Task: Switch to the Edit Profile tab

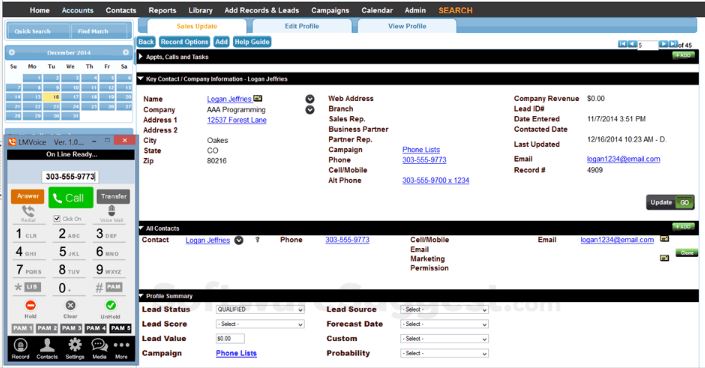Action: pos(302,26)
